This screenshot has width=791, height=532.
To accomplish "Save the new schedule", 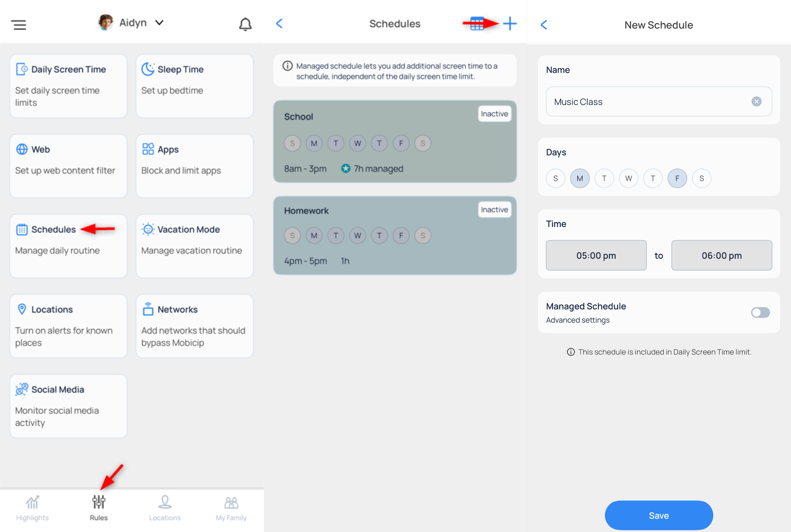I will (659, 515).
